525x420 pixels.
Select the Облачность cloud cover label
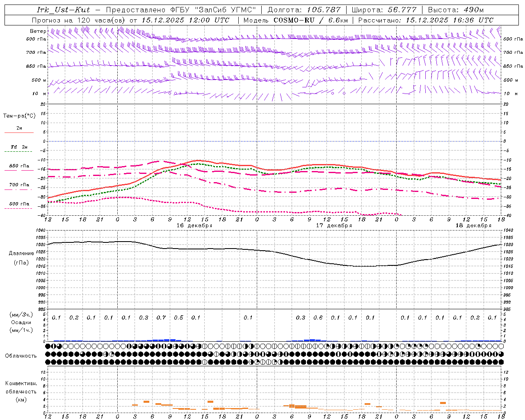[x=21, y=356]
